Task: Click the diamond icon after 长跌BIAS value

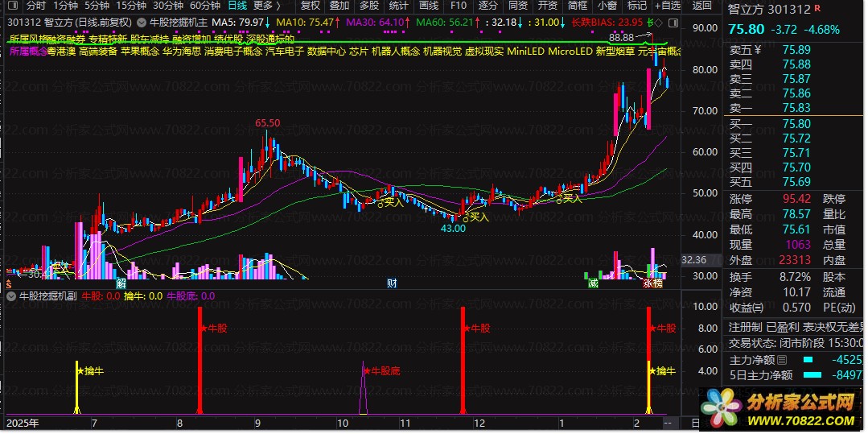Action: (x=657, y=23)
